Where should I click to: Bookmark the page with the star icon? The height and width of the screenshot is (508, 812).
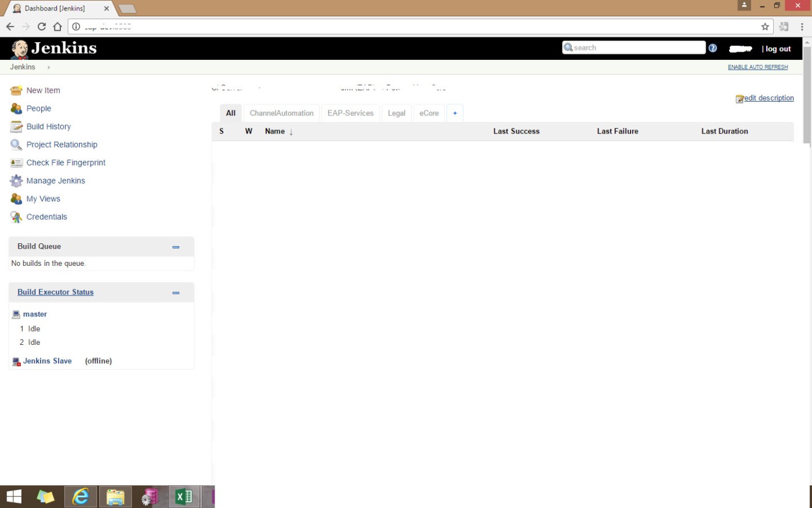pyautogui.click(x=764, y=26)
